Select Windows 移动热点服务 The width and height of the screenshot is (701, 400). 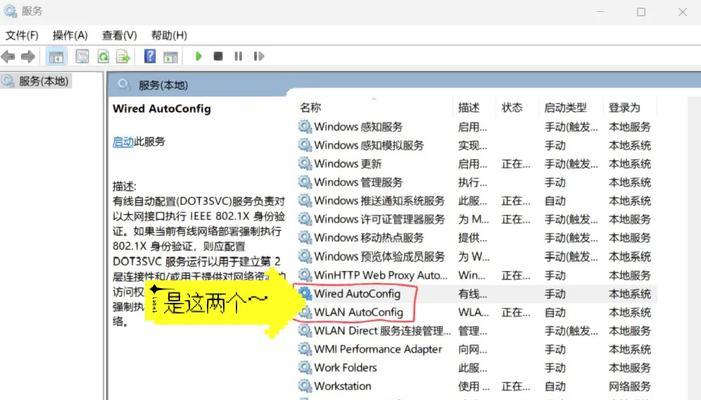[475, 238]
